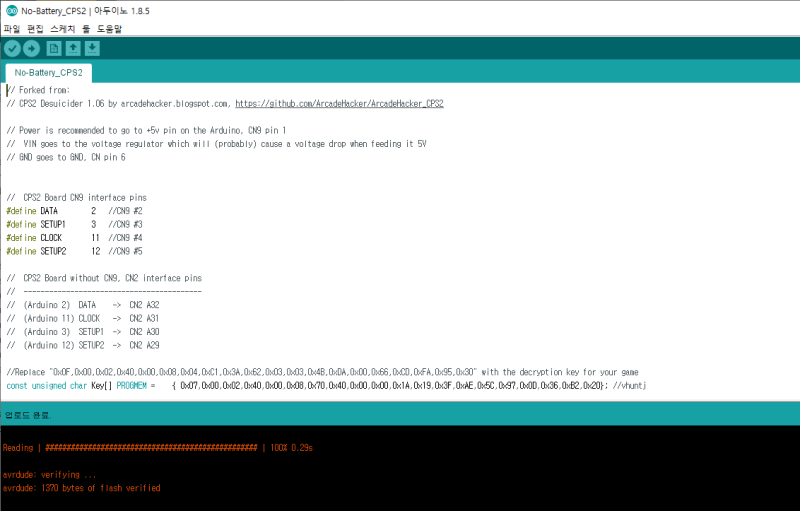Open the 파일 (File) menu
800x511 pixels.
pos(12,29)
